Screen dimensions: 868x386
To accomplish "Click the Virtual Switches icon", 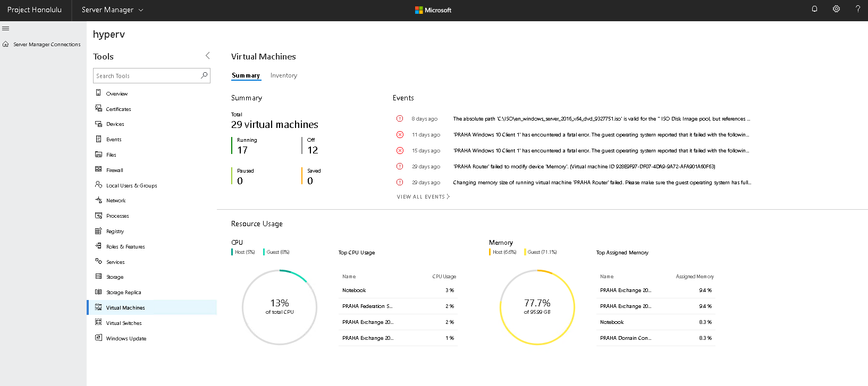I will coord(98,322).
